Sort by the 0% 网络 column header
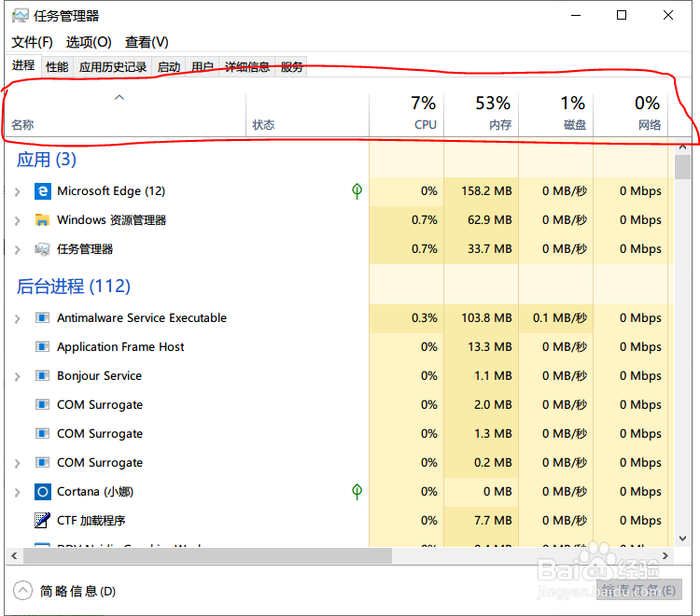 [x=630, y=114]
